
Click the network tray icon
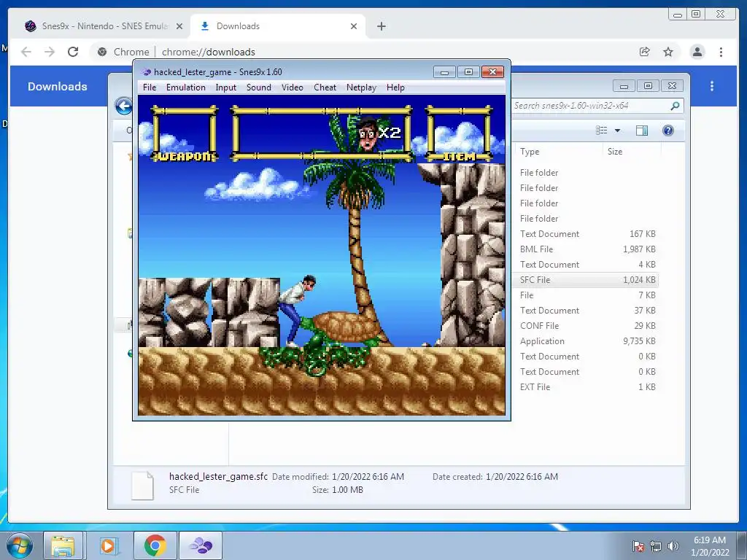click(x=656, y=546)
